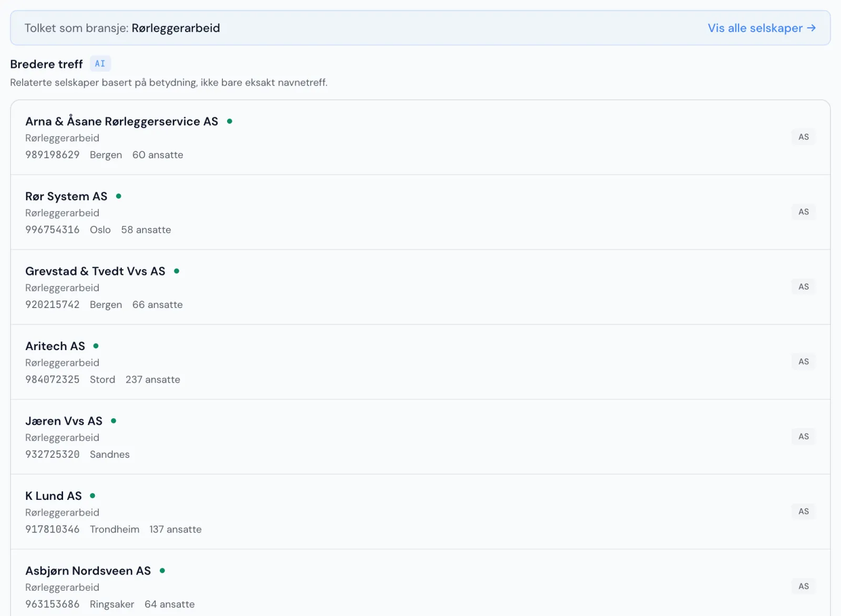Click green status dot for Arna & Åsane Rørleggerservice
Viewport: 841px width, 616px height.
[230, 121]
